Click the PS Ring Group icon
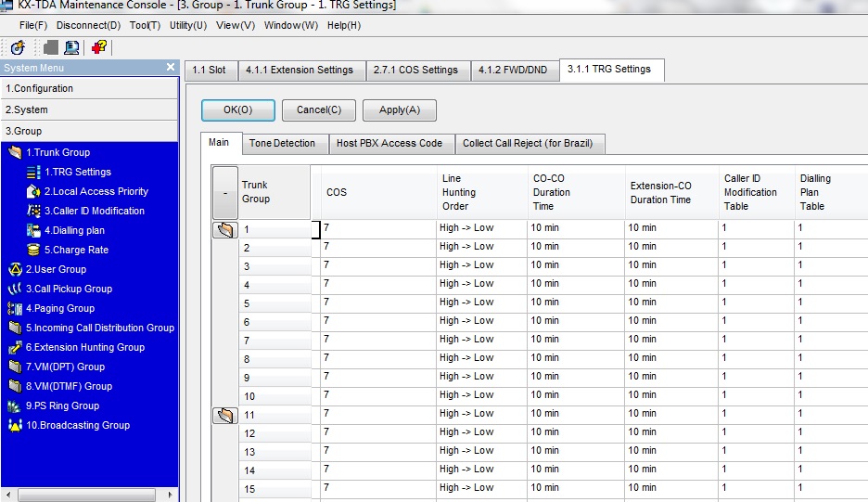 click(15, 405)
